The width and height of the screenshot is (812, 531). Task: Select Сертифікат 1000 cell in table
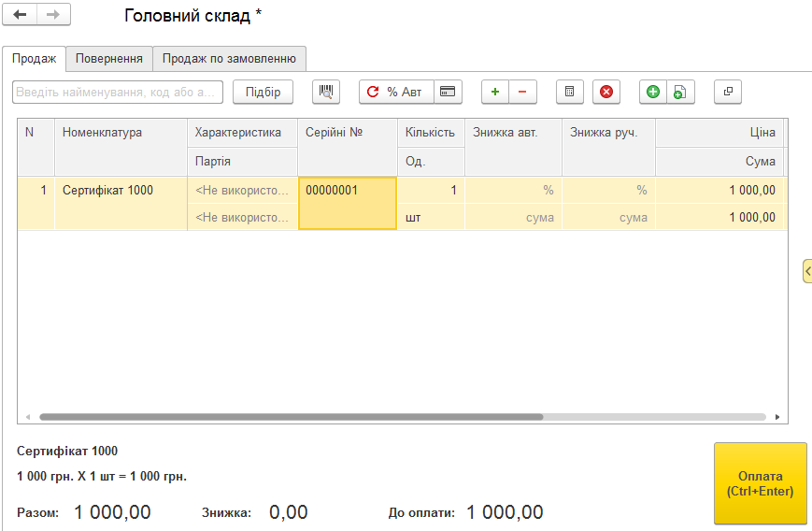[121, 203]
